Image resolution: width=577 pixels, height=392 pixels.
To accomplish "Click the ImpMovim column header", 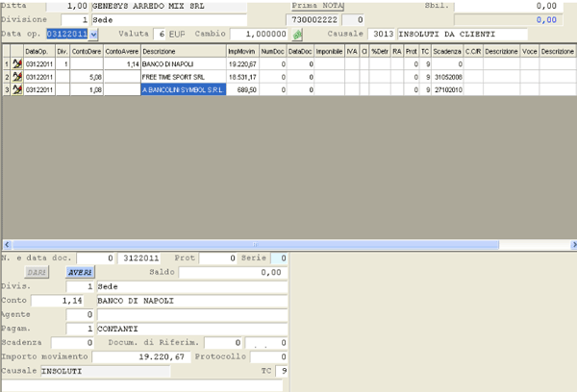I will (241, 50).
